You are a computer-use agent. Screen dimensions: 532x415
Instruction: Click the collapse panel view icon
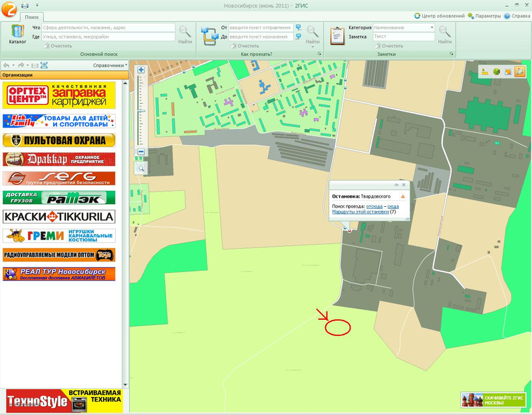pyautogui.click(x=35, y=65)
